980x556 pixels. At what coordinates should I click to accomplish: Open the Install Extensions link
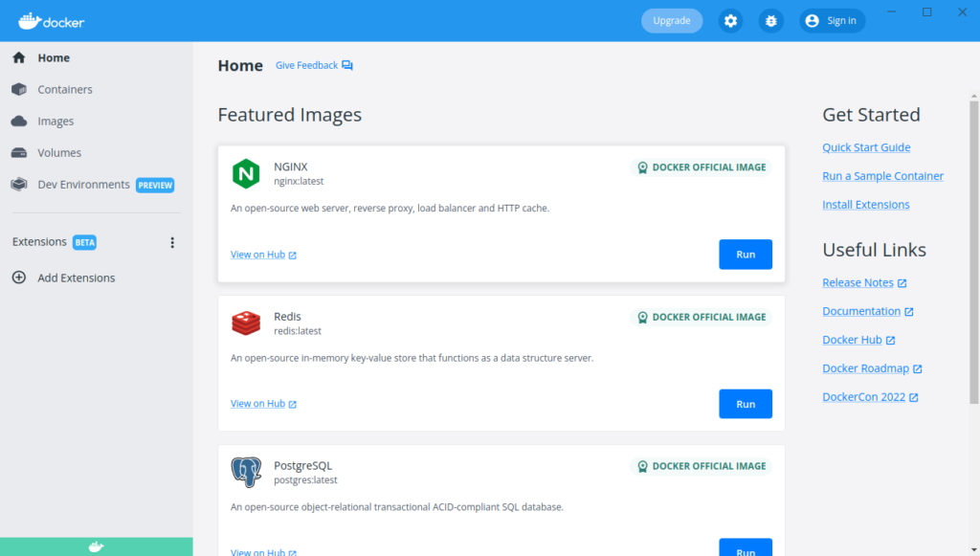(865, 205)
